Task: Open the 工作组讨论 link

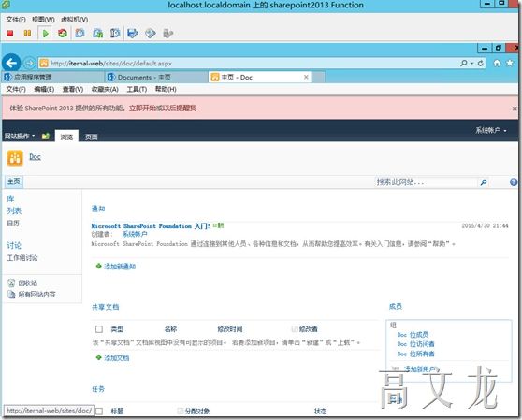Action: point(22,258)
